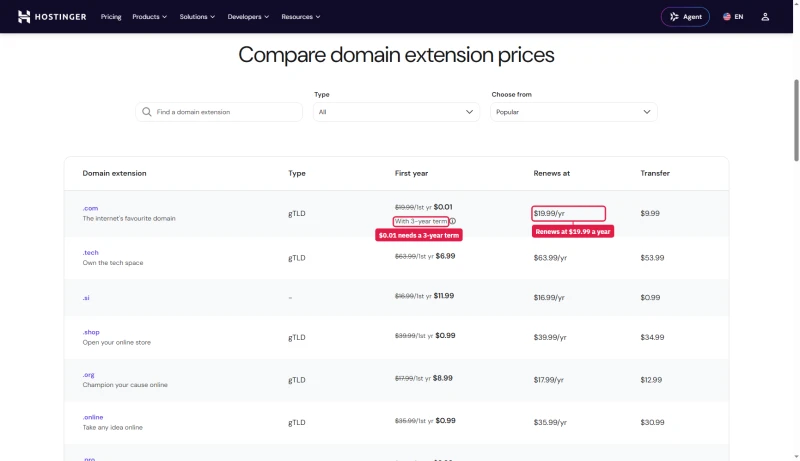800x461 pixels.
Task: Expand the Solutions menu
Action: pyautogui.click(x=197, y=17)
